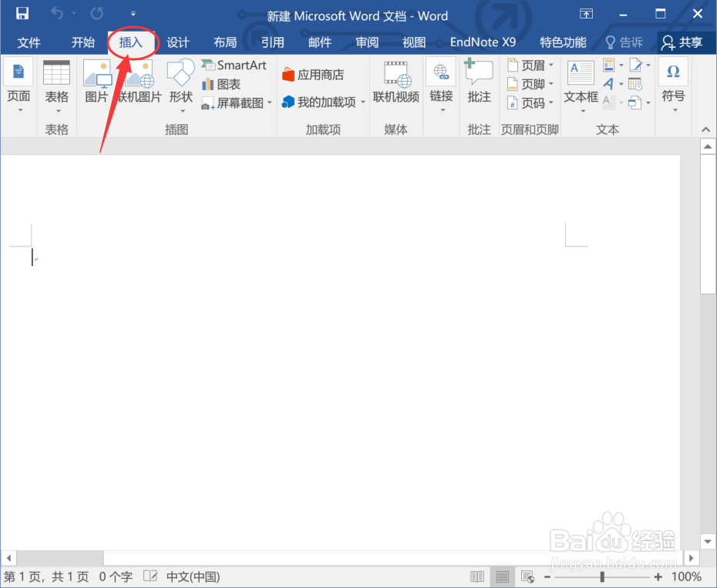Screen dimensions: 717x588
Task: Open the 形状 (Shapes) gallery
Action: (x=181, y=86)
